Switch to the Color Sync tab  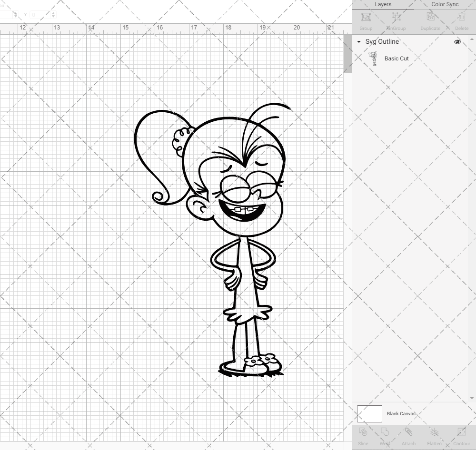coord(445,4)
